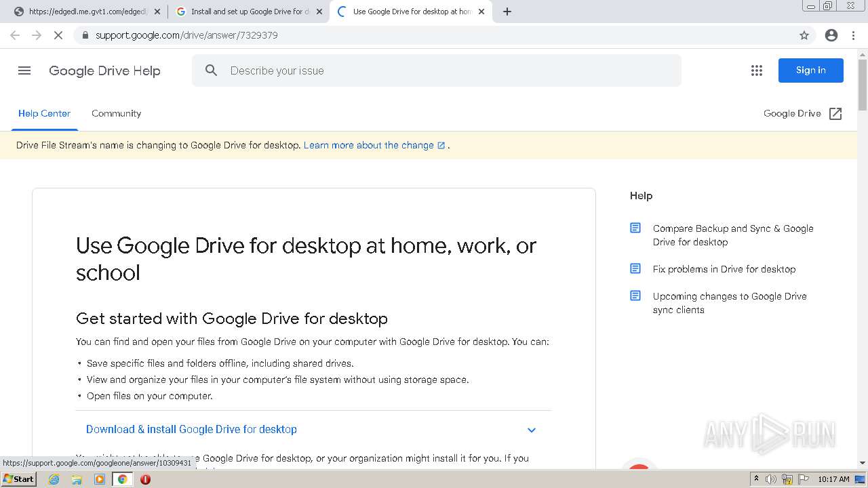Open the hamburger main menu

(24, 70)
